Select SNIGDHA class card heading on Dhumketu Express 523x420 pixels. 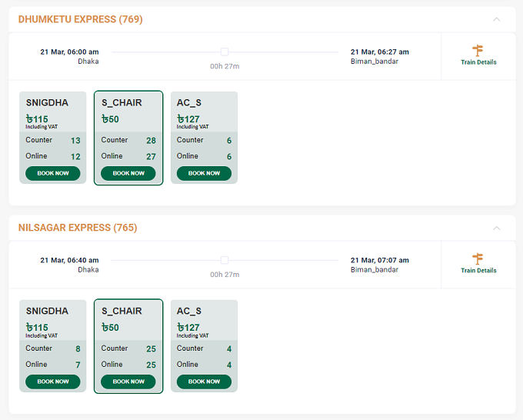(47, 103)
